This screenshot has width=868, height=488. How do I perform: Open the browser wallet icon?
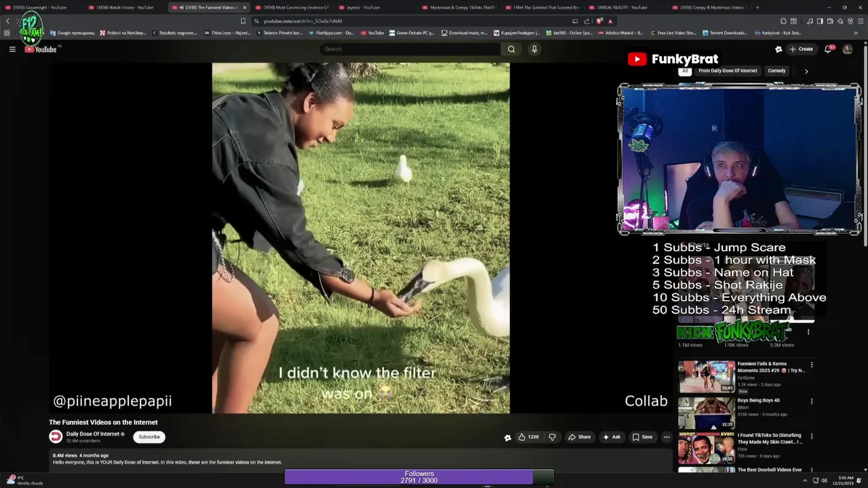point(830,21)
